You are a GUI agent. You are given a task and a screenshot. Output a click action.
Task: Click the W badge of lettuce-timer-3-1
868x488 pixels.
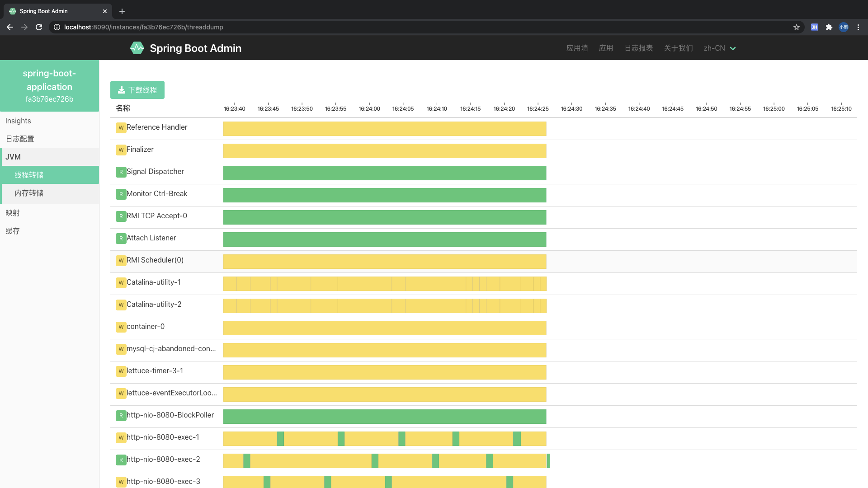(121, 371)
